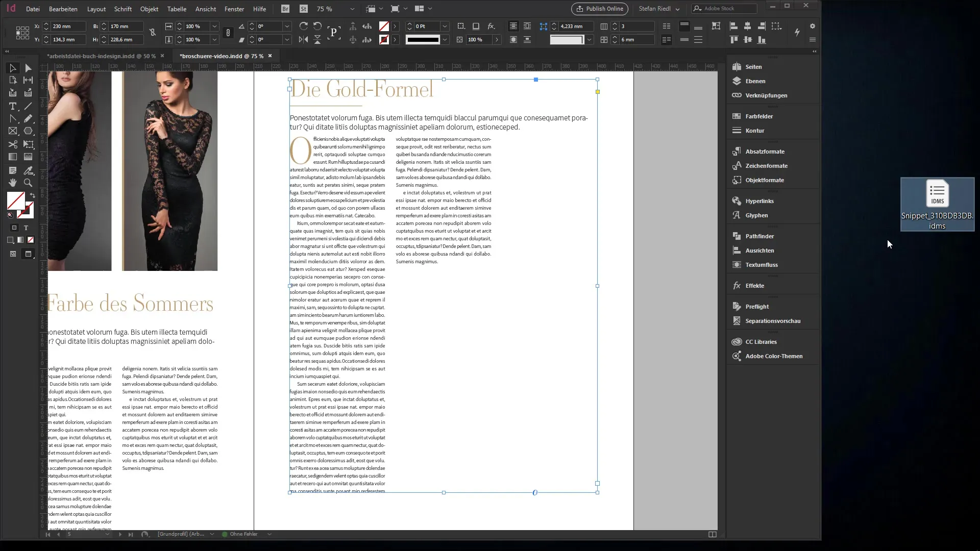Select the Hand tool

(x=13, y=183)
